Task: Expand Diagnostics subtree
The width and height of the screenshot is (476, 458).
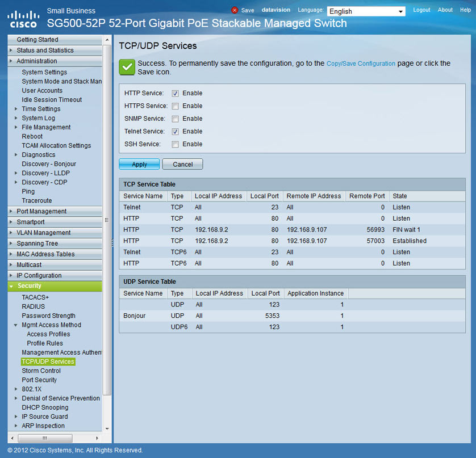Action: click(16, 155)
